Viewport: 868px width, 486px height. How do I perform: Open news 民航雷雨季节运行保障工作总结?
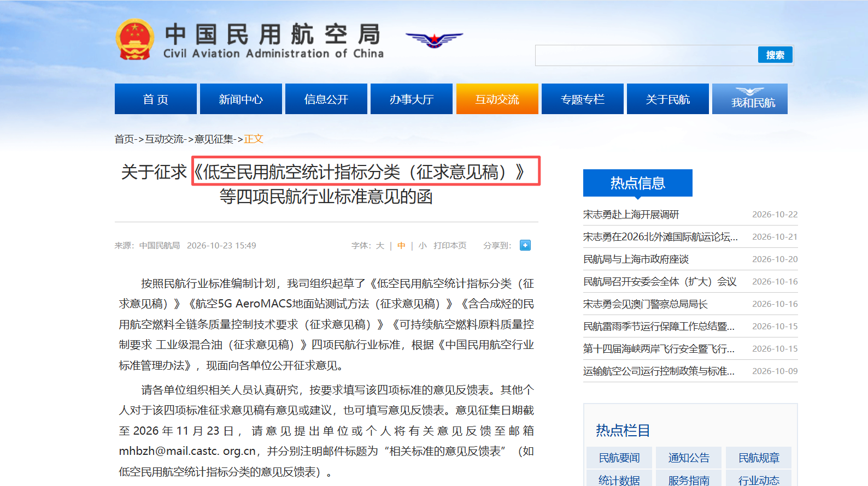(659, 327)
